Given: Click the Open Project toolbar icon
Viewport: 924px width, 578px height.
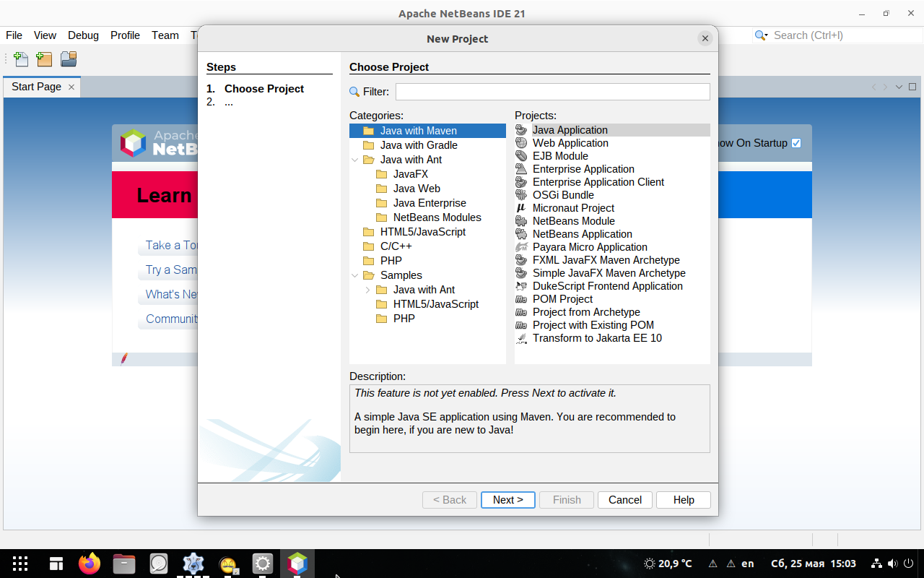Looking at the screenshot, I should [69, 59].
